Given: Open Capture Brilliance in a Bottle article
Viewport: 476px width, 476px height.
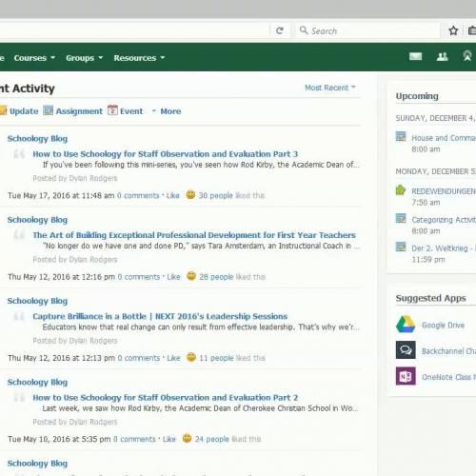Looking at the screenshot, I should (160, 316).
